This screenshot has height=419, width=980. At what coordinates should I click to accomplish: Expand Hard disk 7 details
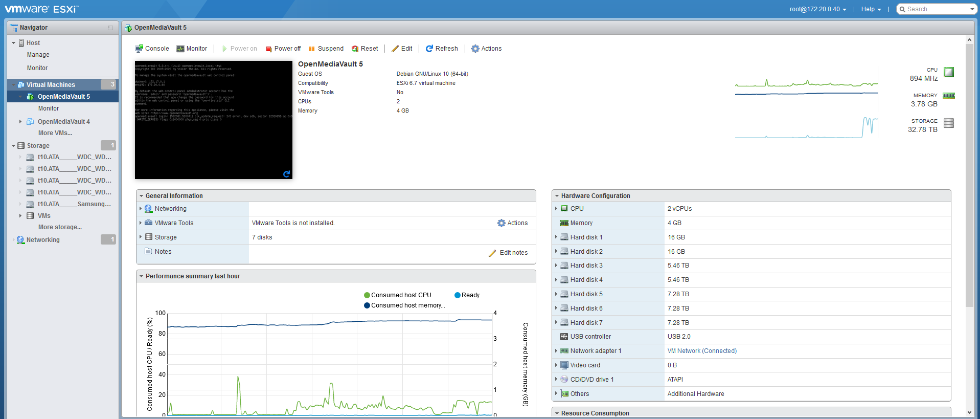click(x=556, y=323)
